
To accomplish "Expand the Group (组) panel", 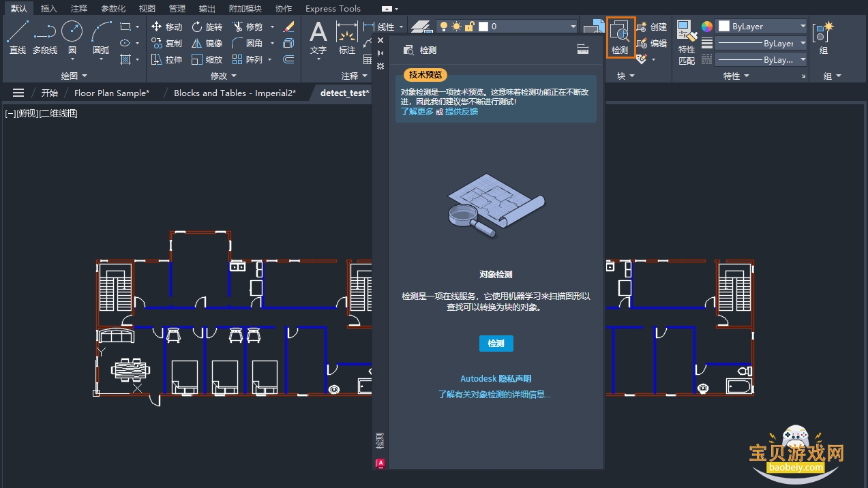I will click(832, 76).
